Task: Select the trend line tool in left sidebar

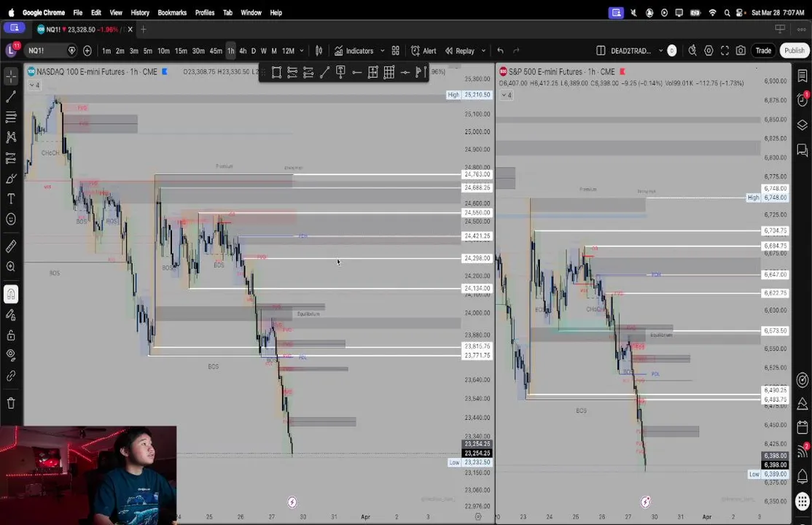Action: point(11,97)
